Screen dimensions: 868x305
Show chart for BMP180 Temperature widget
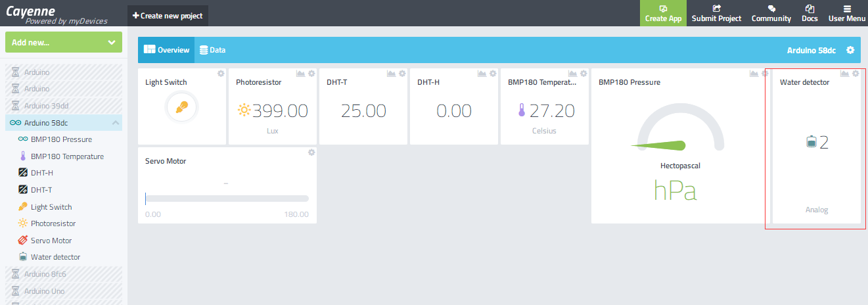(x=572, y=74)
